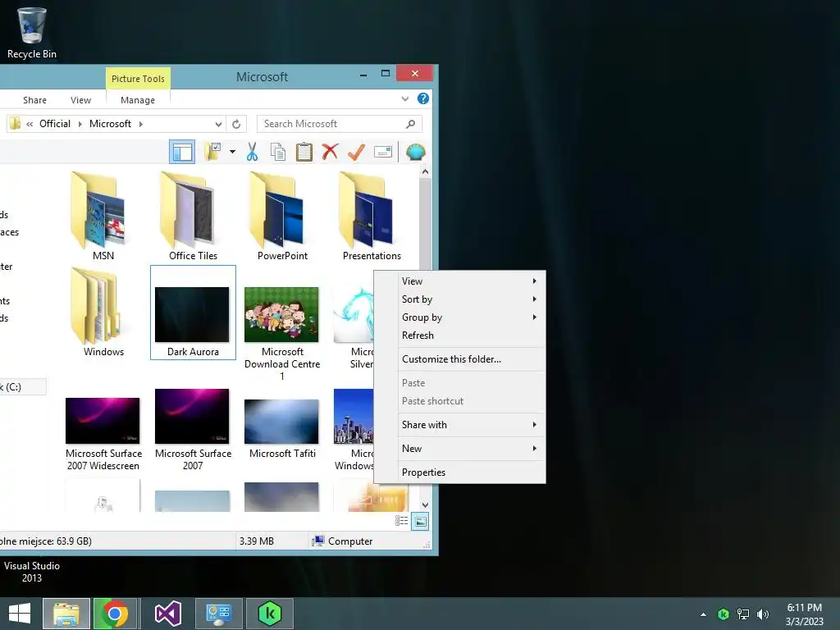Click the 3.39 MB status text

point(257,541)
